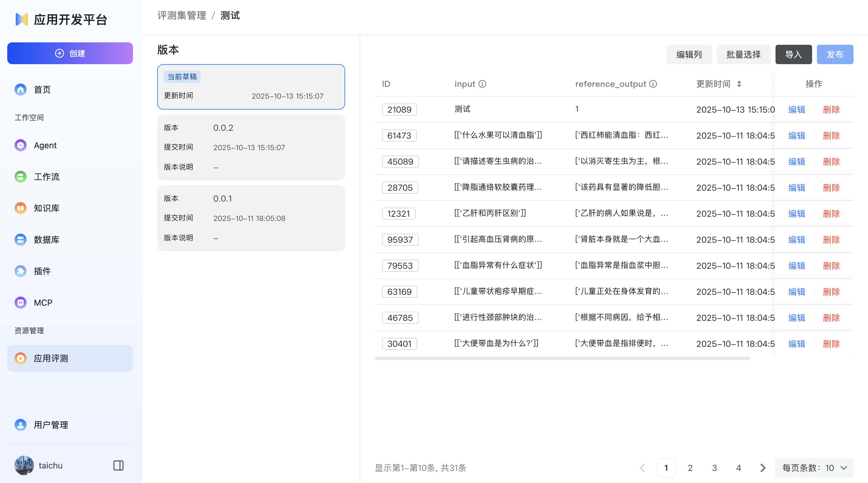Go to next page with chevron arrow
The width and height of the screenshot is (868, 483).
tap(763, 468)
